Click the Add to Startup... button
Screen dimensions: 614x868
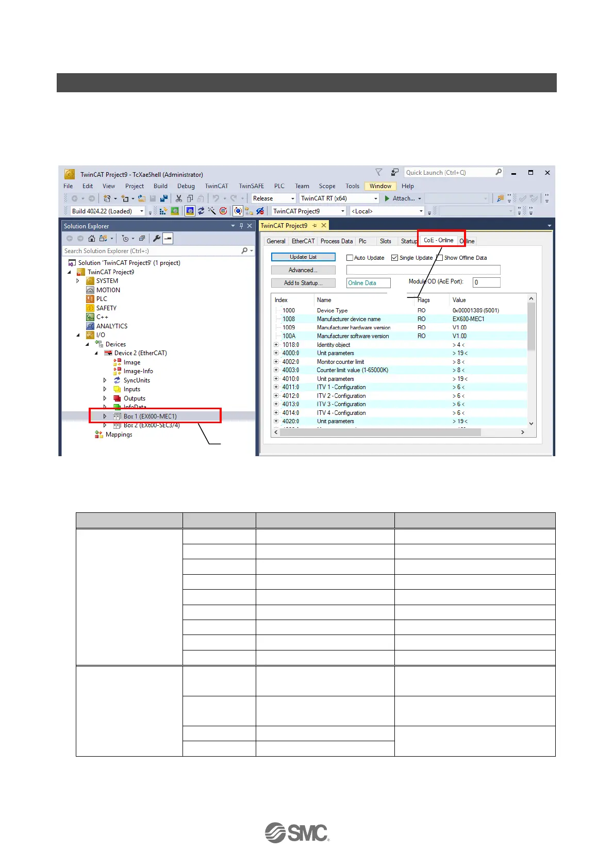click(303, 283)
